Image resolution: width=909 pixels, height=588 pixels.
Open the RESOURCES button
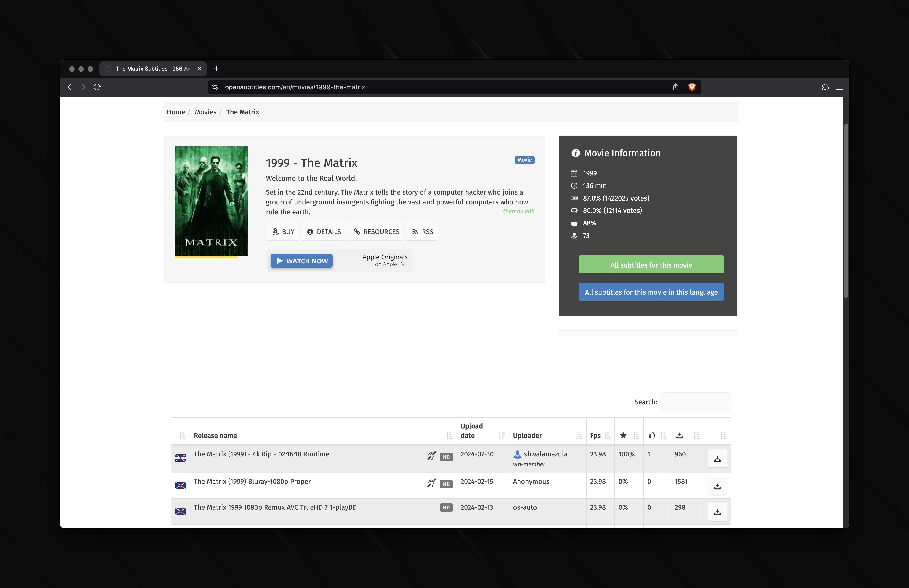376,232
